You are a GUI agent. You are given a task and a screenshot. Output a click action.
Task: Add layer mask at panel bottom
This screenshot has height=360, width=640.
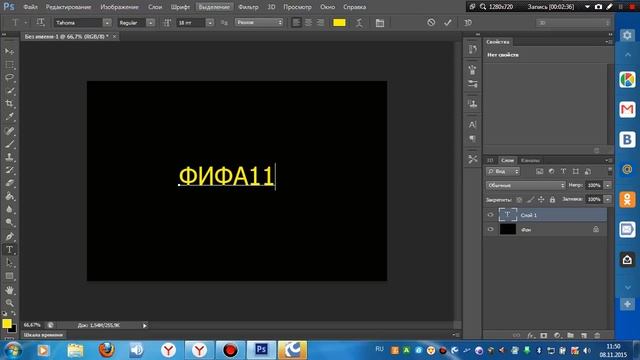pos(543,335)
